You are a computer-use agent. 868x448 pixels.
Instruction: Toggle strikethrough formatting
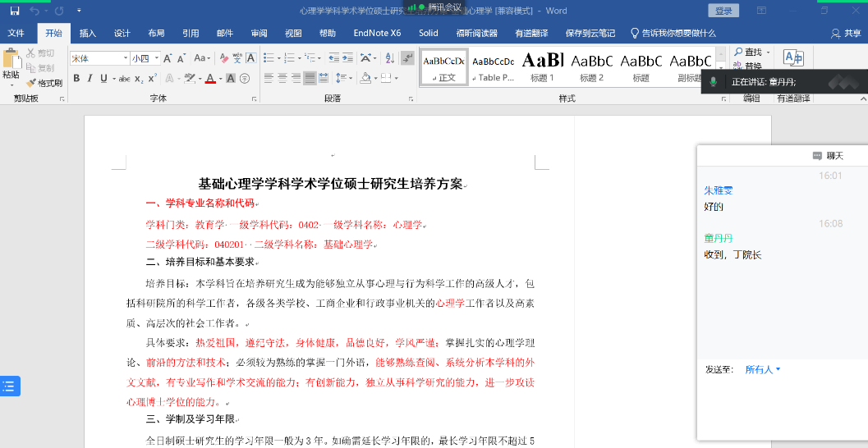click(x=124, y=79)
